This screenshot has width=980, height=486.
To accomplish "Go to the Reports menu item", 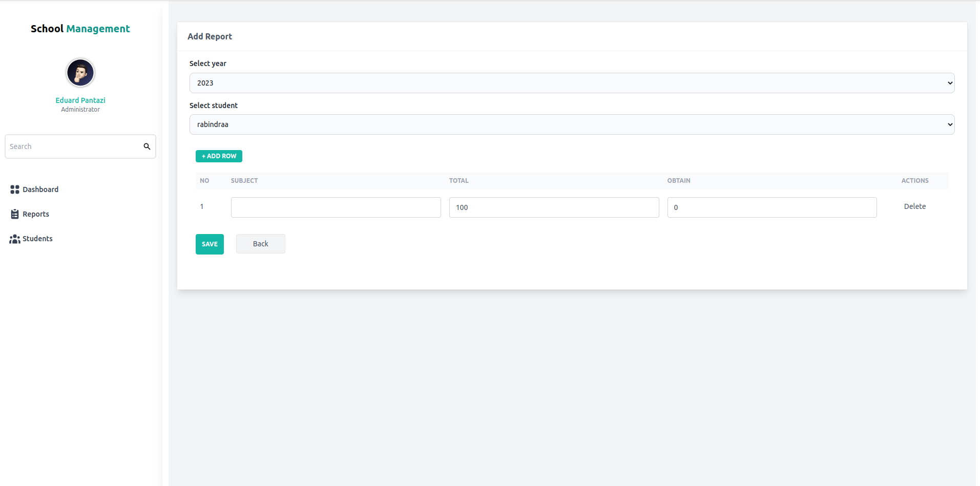I will pyautogui.click(x=30, y=214).
